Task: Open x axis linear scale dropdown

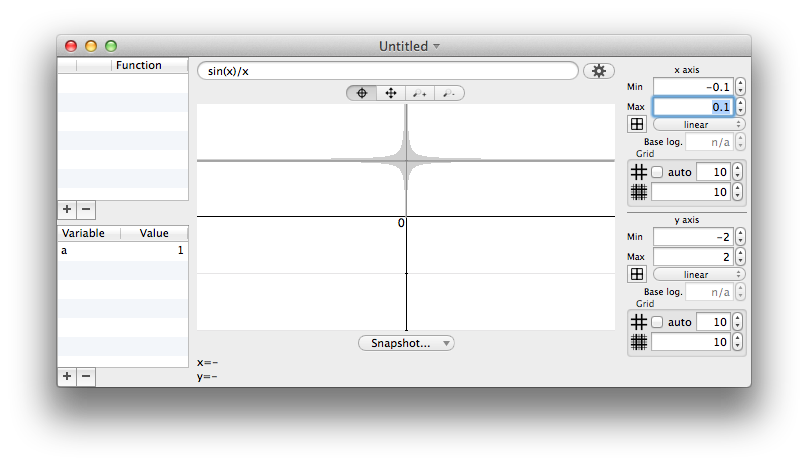Action: pos(699,125)
